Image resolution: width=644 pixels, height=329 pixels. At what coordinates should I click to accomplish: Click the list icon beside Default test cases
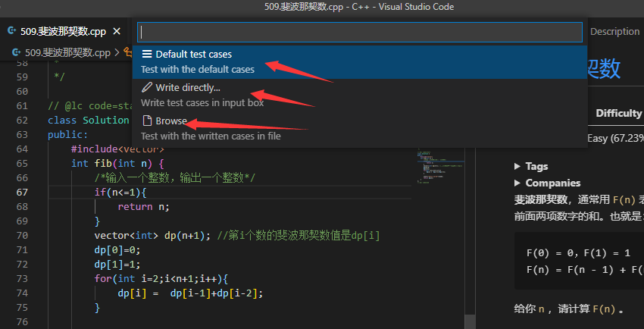pos(147,55)
